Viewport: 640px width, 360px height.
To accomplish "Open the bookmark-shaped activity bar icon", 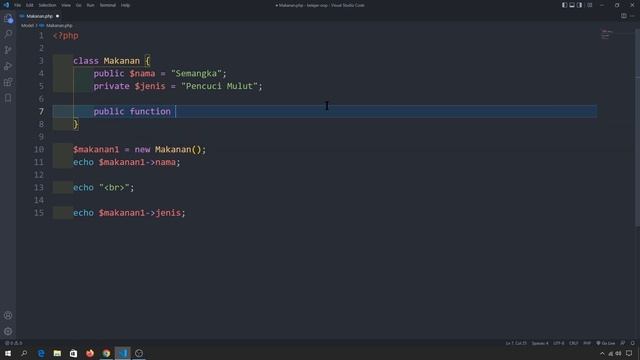I will (x=8, y=98).
